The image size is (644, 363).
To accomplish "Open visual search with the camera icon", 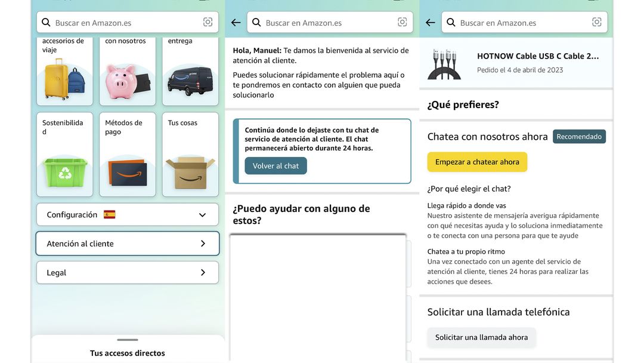I will [x=207, y=21].
